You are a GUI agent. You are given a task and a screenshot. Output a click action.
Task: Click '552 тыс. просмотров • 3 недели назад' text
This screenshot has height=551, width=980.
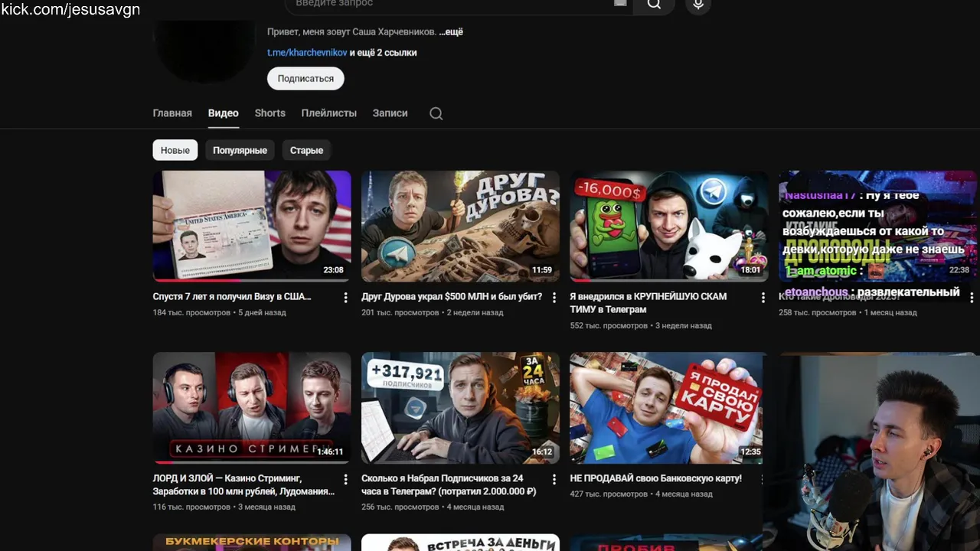pos(641,326)
